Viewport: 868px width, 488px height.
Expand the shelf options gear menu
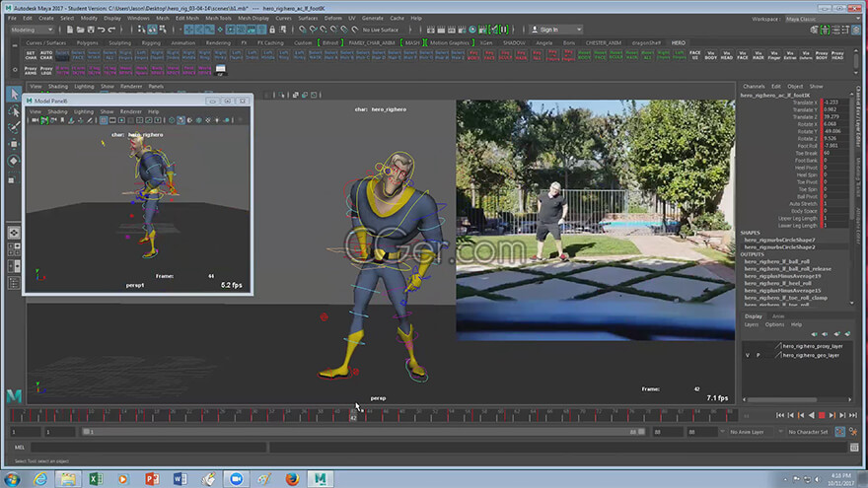click(x=15, y=70)
